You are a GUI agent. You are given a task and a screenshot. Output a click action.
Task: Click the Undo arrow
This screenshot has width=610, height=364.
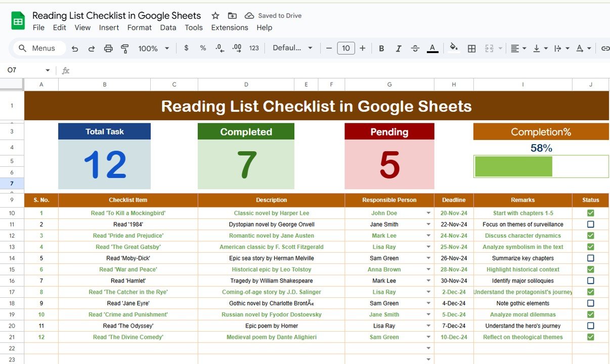click(x=75, y=49)
